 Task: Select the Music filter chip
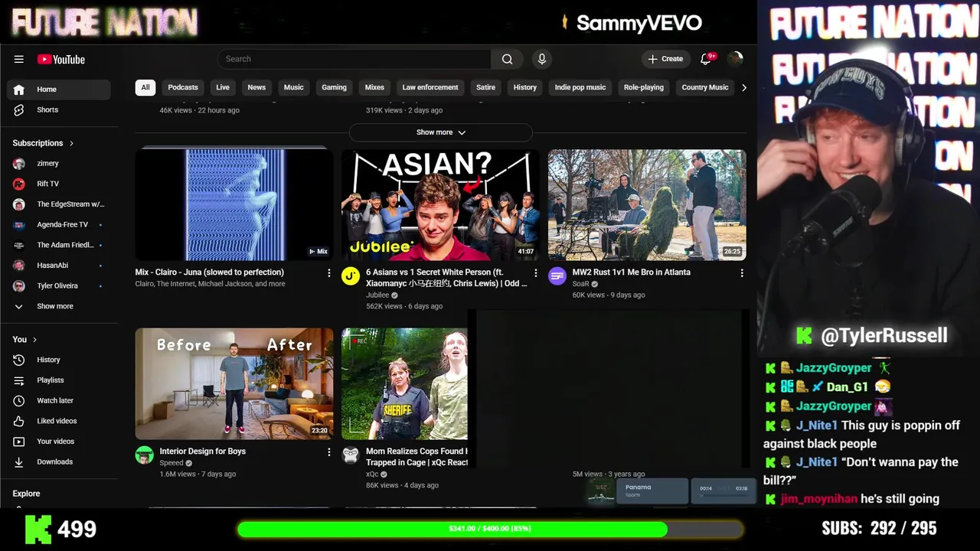[294, 87]
